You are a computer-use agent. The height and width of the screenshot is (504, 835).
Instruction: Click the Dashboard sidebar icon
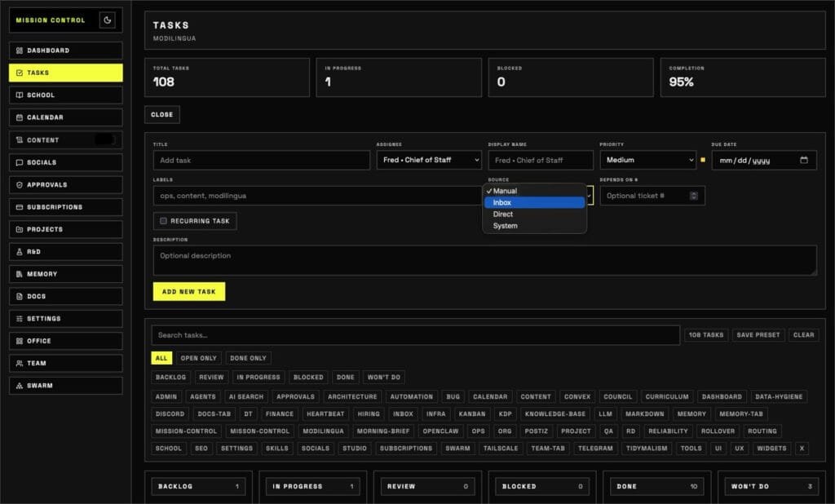tap(20, 51)
